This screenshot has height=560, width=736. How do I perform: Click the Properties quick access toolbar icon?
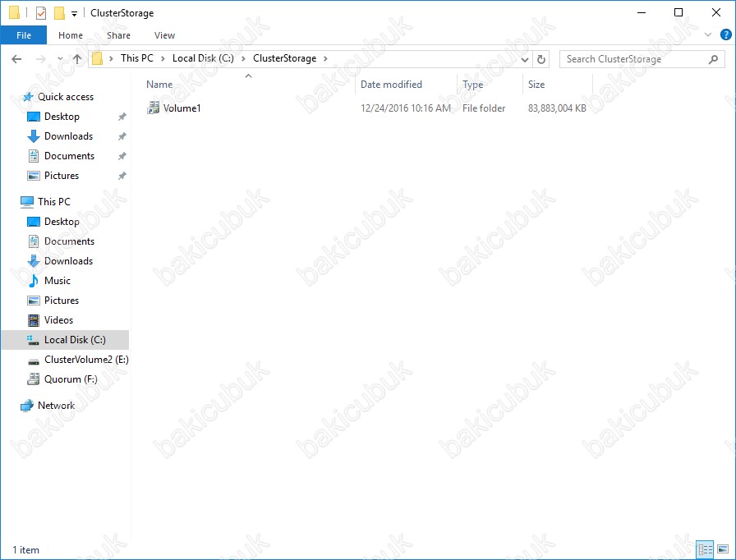tap(41, 12)
